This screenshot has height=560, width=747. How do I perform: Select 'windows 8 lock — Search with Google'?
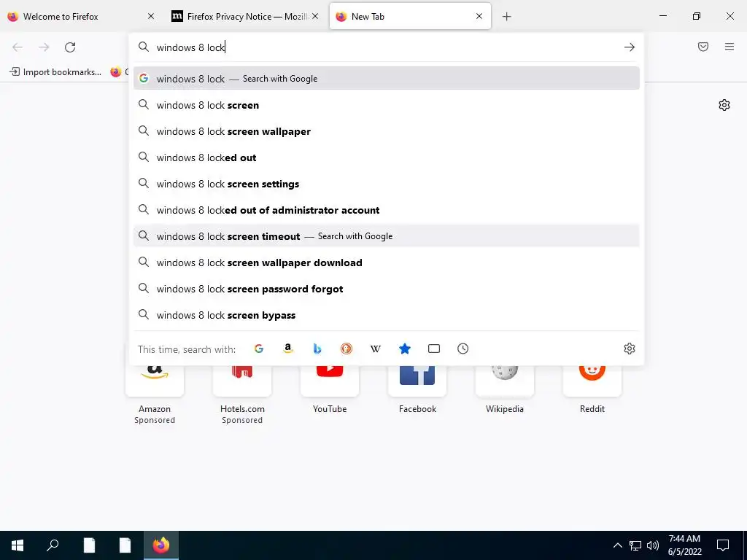coord(387,79)
